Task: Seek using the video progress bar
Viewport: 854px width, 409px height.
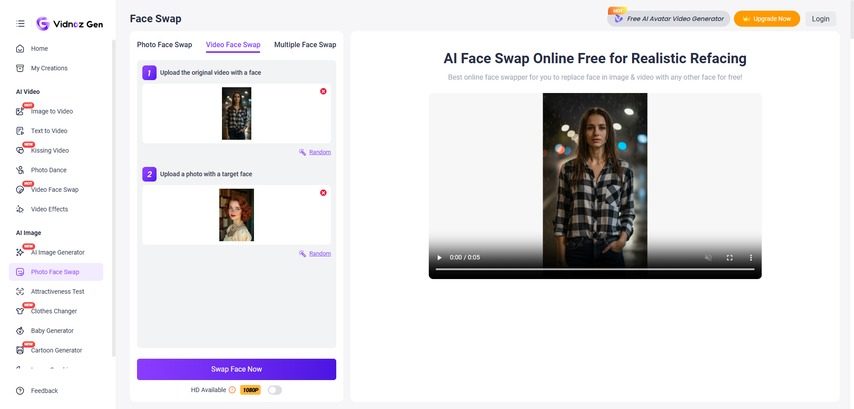Action: click(595, 269)
